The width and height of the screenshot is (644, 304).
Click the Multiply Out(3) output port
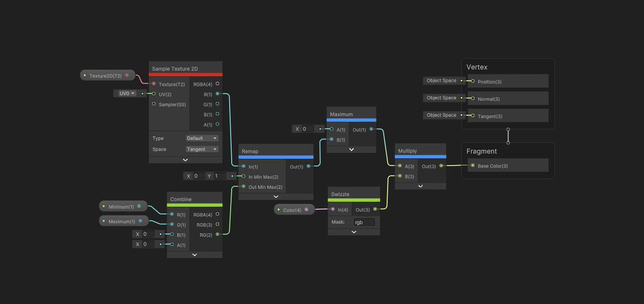[x=441, y=166]
